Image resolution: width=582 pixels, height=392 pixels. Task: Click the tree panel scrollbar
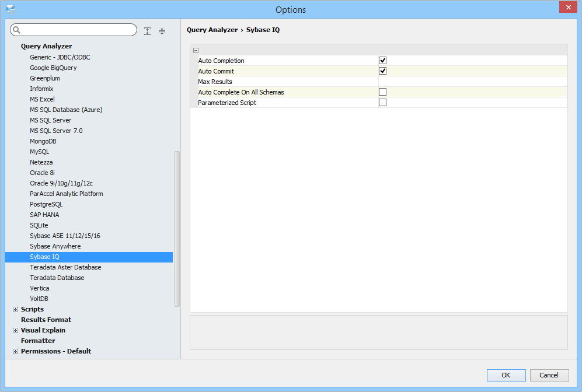[177, 229]
